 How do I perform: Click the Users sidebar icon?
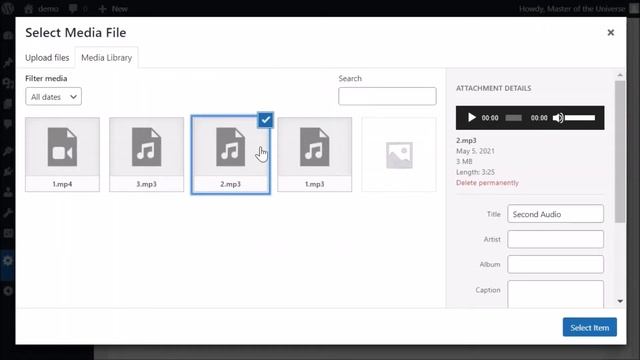[8, 192]
